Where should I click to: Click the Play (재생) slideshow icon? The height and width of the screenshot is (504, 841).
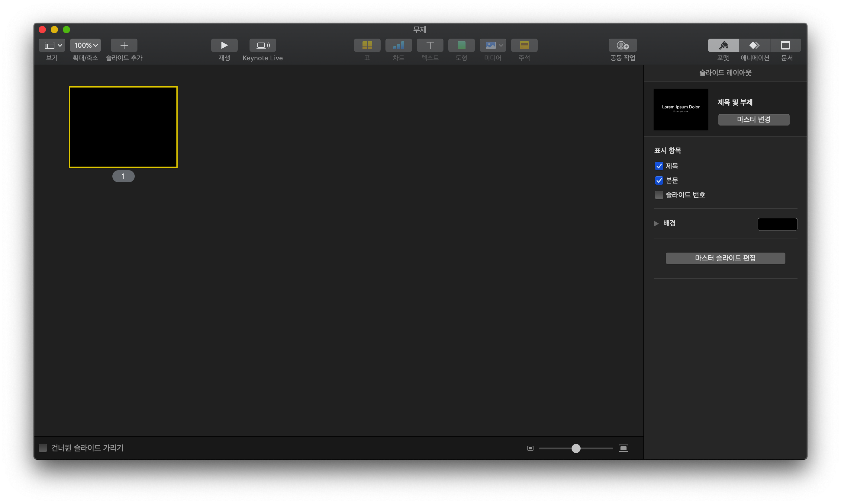224,45
